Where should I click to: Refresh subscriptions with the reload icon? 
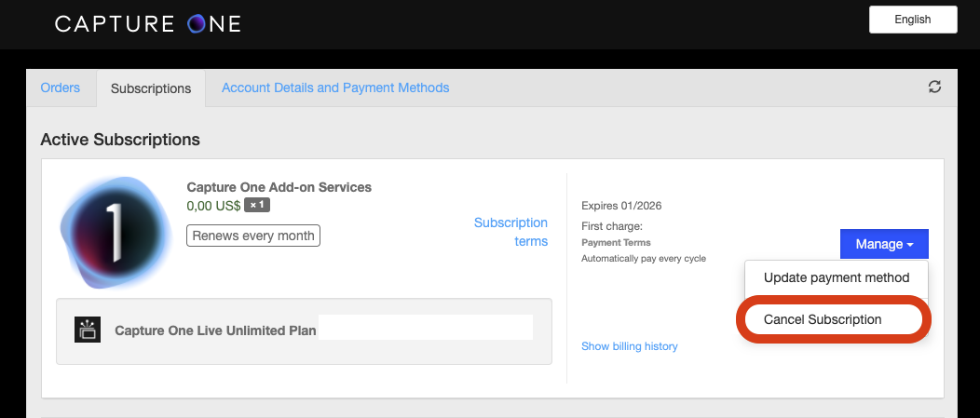pos(934,87)
